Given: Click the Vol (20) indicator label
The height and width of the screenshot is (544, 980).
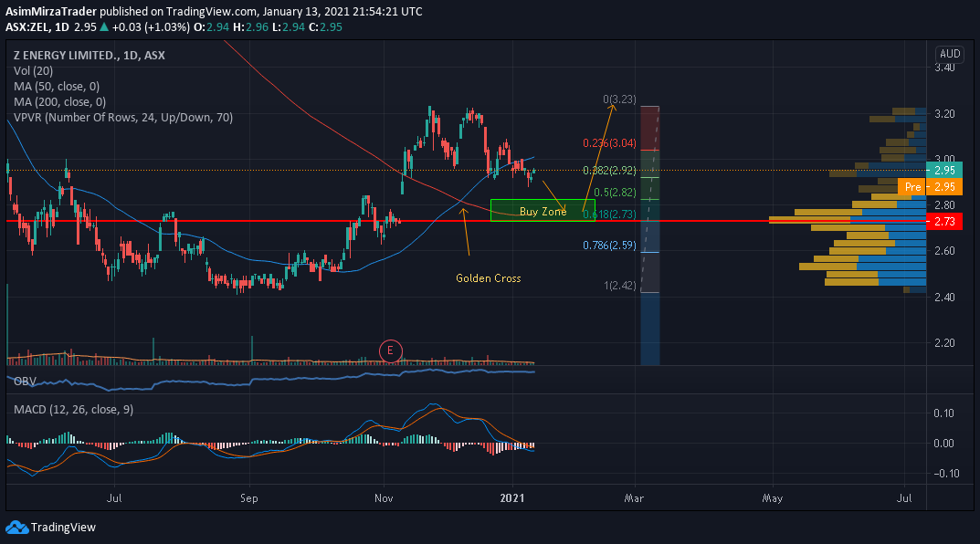Looking at the screenshot, I should point(33,71).
